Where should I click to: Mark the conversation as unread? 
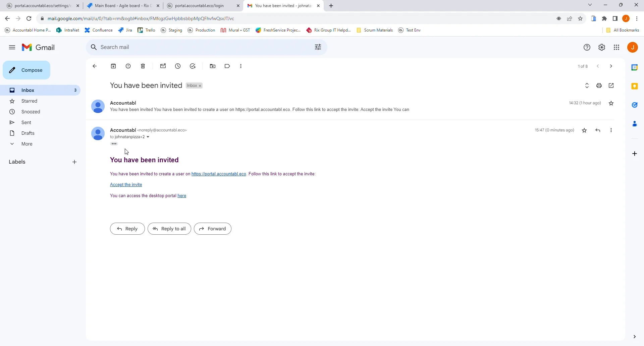[163, 66]
